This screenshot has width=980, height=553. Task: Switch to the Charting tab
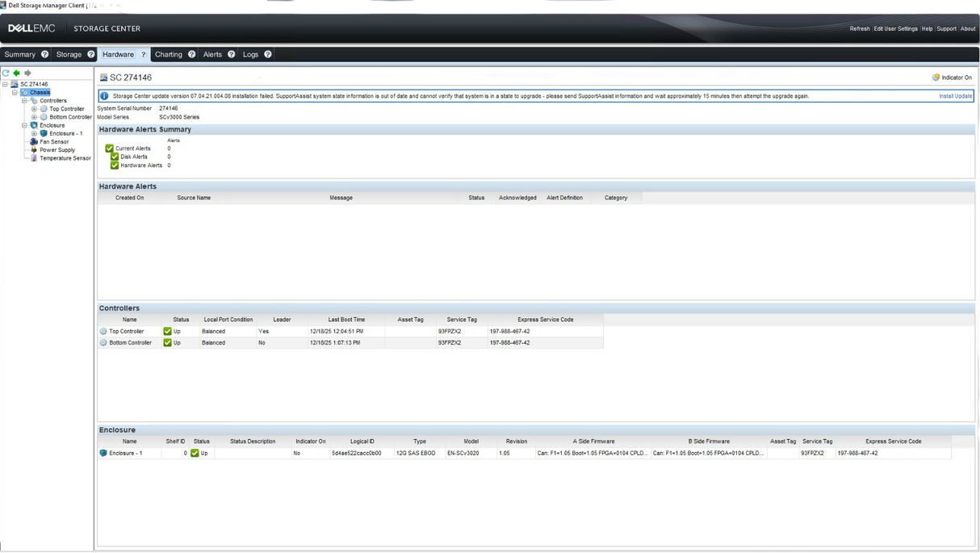tap(169, 54)
